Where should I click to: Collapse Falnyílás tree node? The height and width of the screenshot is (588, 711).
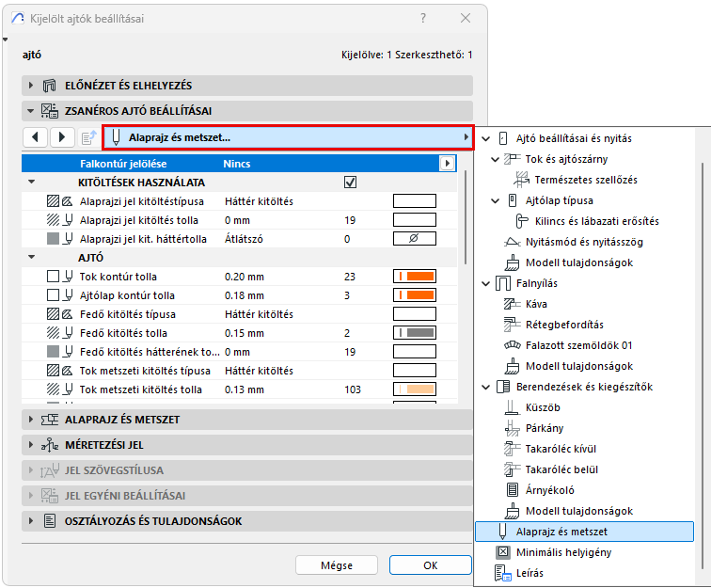pos(485,283)
